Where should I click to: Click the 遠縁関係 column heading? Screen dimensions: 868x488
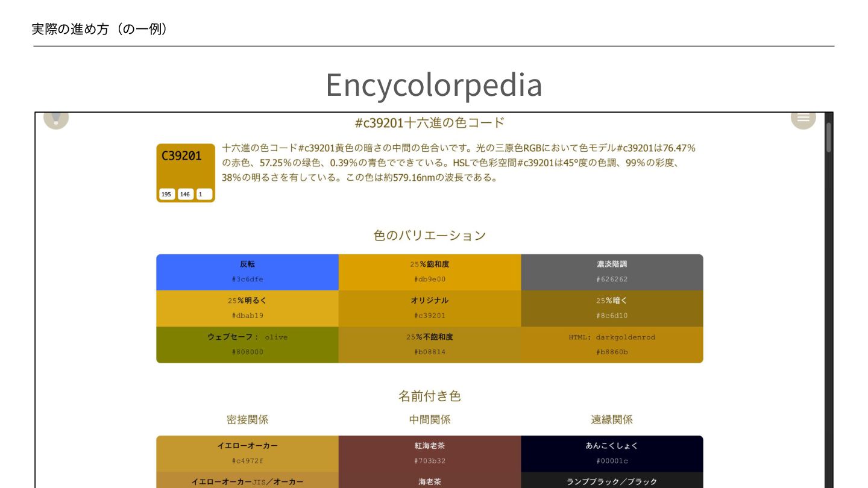click(x=612, y=420)
